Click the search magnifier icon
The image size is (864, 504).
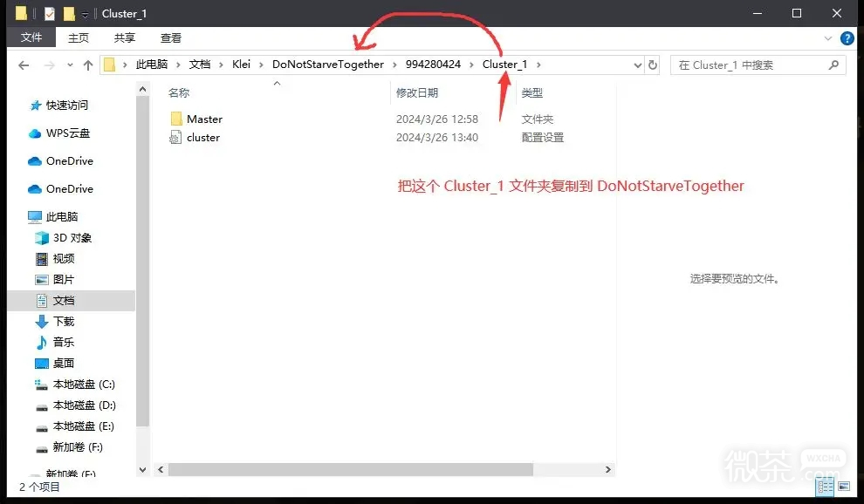click(x=833, y=65)
